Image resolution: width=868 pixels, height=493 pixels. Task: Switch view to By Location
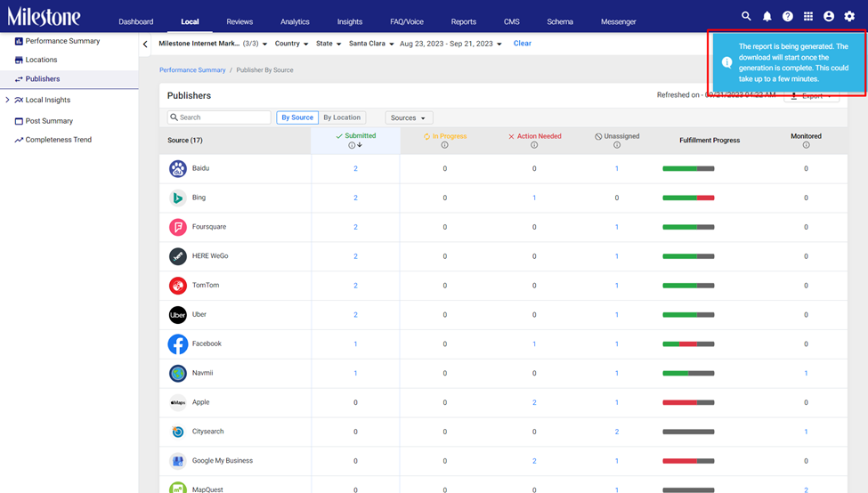342,117
